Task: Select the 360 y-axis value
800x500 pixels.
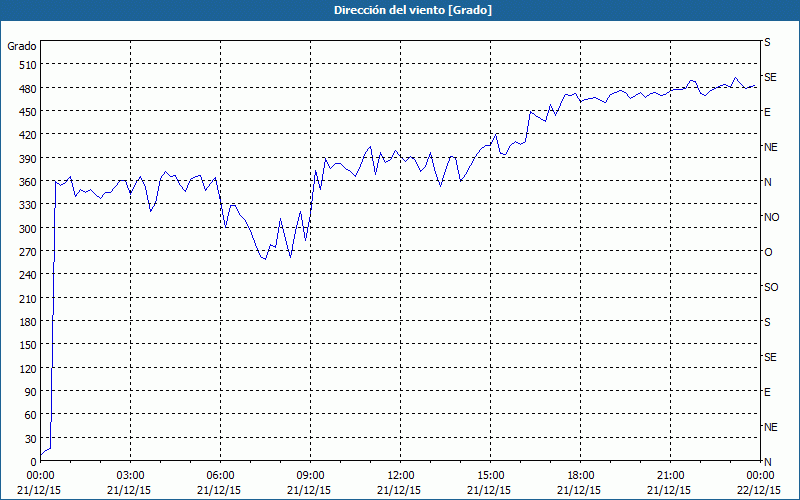Action: [x=29, y=182]
